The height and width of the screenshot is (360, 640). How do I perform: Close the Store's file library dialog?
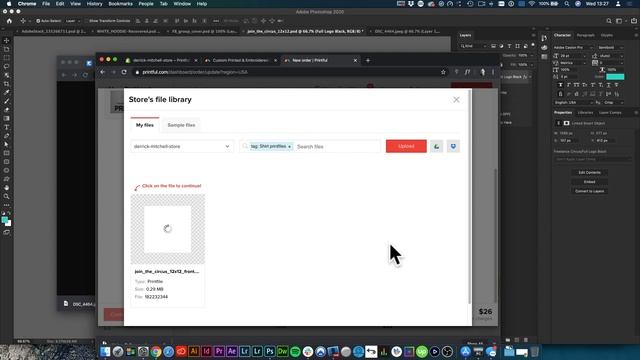tap(456, 100)
